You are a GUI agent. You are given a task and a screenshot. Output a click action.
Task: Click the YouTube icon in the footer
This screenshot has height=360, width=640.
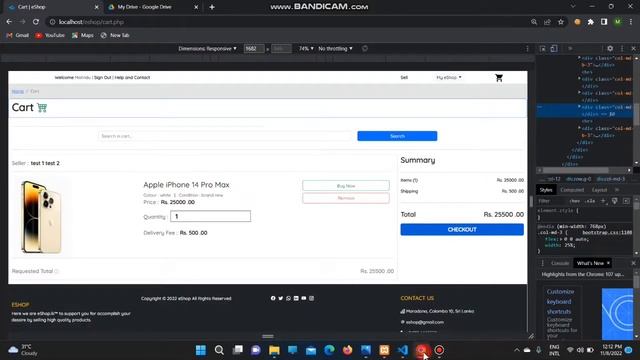pyautogui.click(x=304, y=298)
